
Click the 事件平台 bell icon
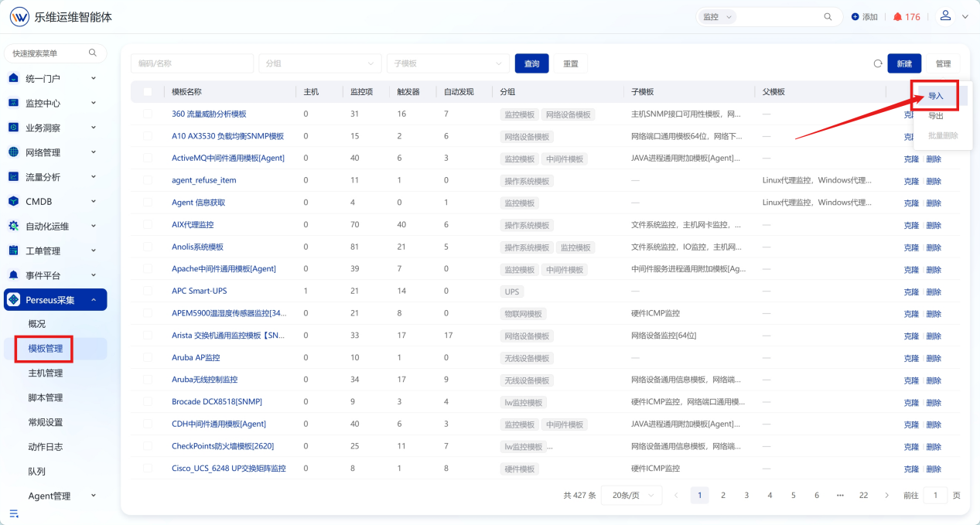14,275
